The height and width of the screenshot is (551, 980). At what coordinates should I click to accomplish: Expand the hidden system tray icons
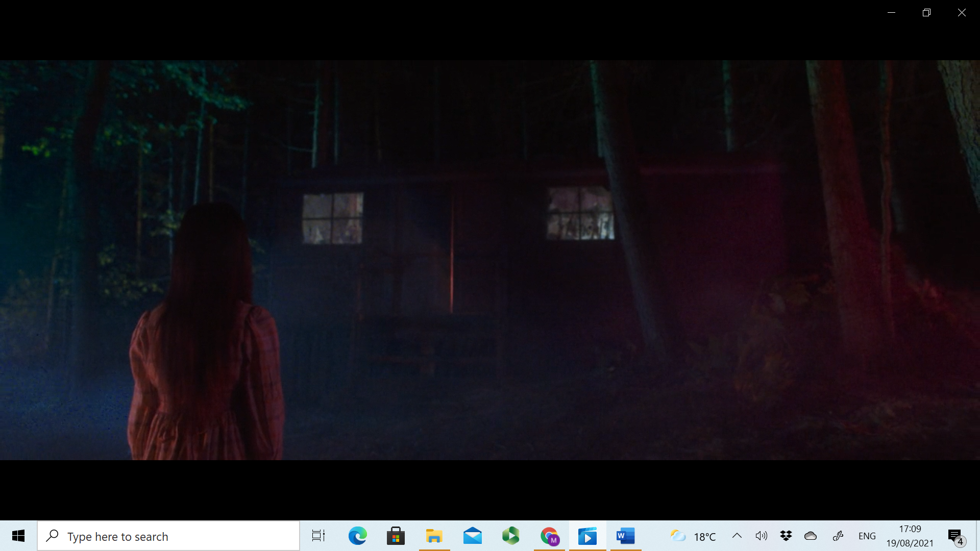click(x=737, y=536)
